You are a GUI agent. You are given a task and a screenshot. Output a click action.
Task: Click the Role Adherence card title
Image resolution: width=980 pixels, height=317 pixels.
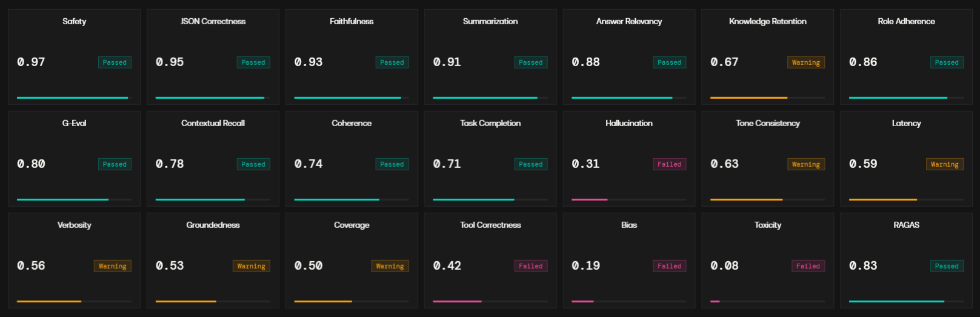907,21
